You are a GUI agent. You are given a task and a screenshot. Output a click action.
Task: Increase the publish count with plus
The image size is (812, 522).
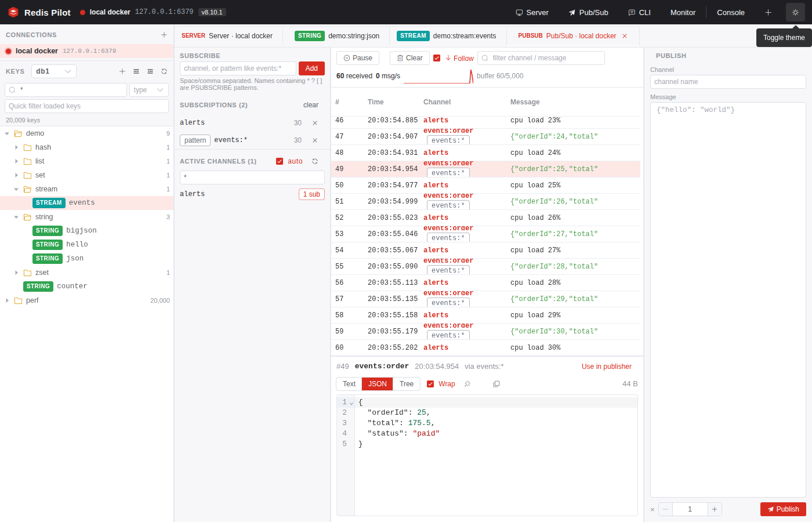point(715,509)
